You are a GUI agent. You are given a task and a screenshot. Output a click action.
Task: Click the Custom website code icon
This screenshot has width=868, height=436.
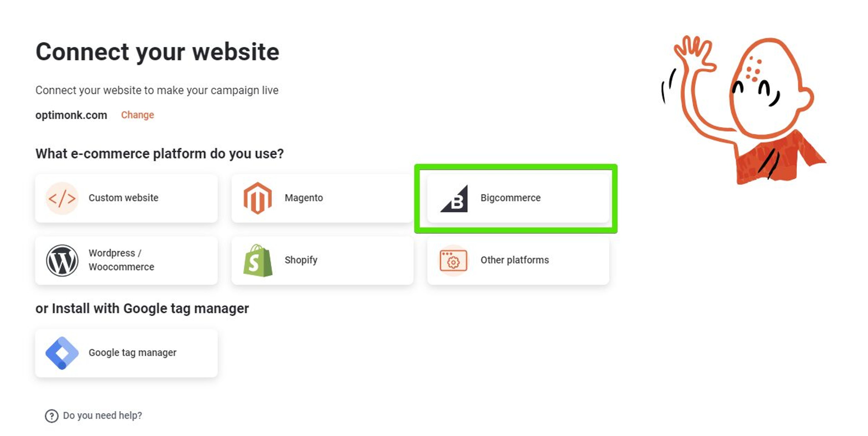(62, 198)
